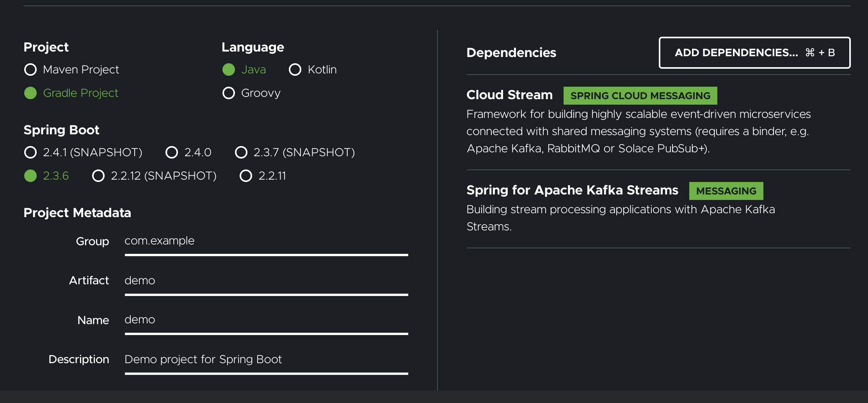This screenshot has height=403, width=868.
Task: Select the Cloud Stream dependency entry
Action: (509, 95)
